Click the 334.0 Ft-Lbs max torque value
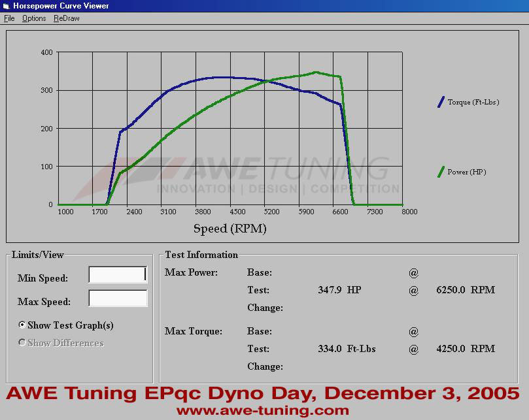Image resolution: width=529 pixels, height=420 pixels. click(347, 349)
